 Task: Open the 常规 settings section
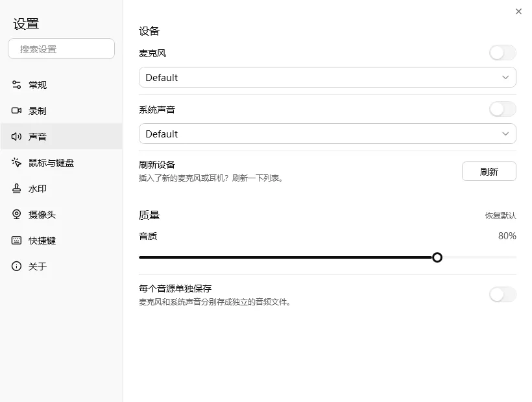(x=62, y=85)
